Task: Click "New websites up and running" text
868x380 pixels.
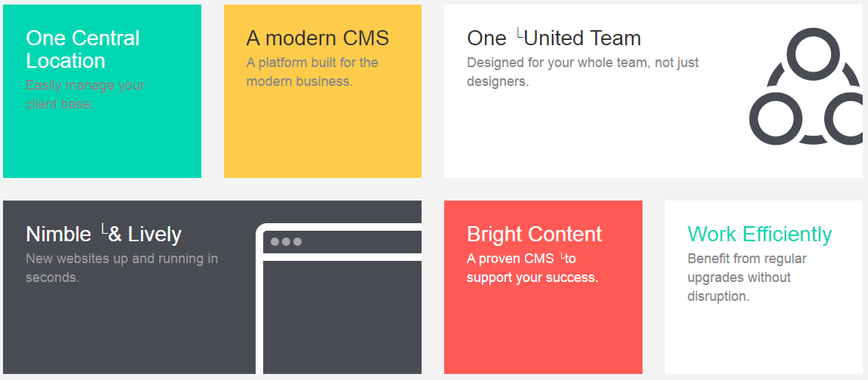Action: pyautogui.click(x=121, y=268)
